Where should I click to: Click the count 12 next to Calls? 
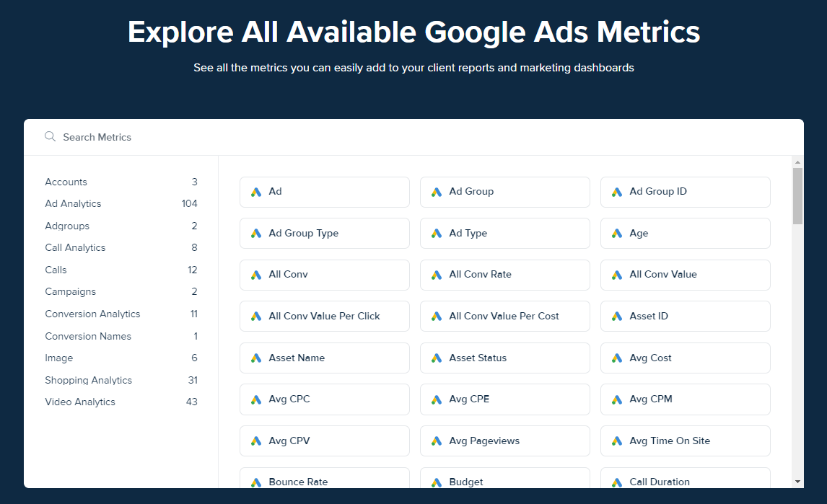[193, 270]
